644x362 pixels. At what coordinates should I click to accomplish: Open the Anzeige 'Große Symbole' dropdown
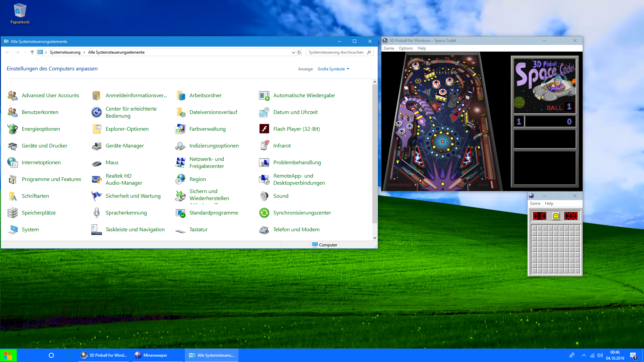click(x=333, y=69)
